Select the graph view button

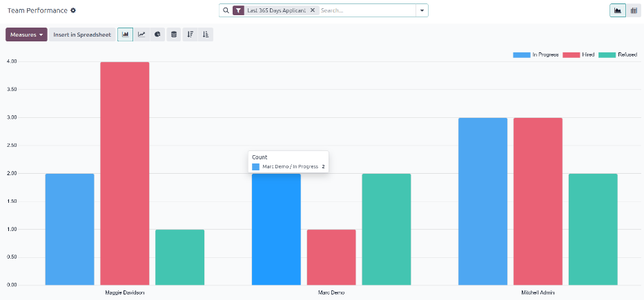click(x=617, y=10)
